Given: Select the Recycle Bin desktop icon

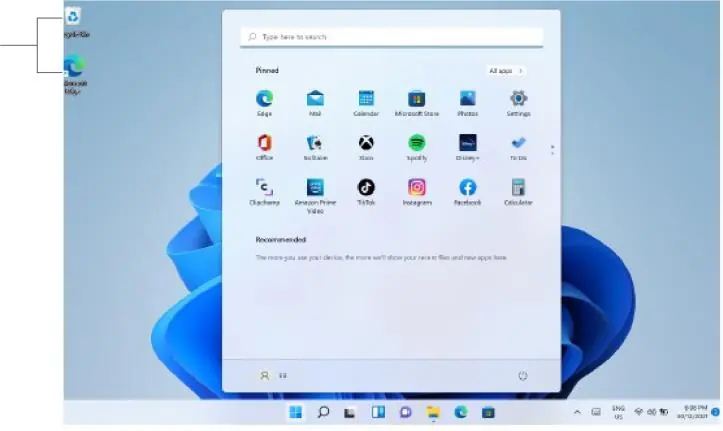Looking at the screenshot, I should pos(75,22).
